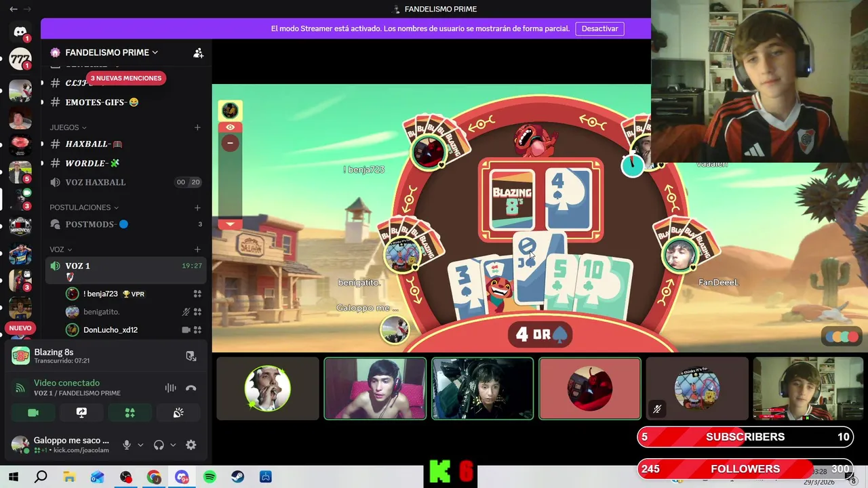Play the 10 of clubs card
This screenshot has height=488, width=868.
pyautogui.click(x=604, y=288)
